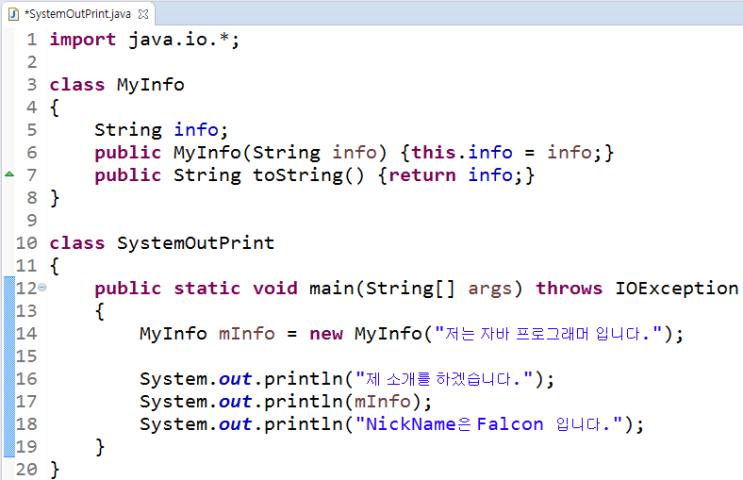Screen dimensions: 743x480
Task: Click the static keyword in main declaration
Action: click(207, 288)
